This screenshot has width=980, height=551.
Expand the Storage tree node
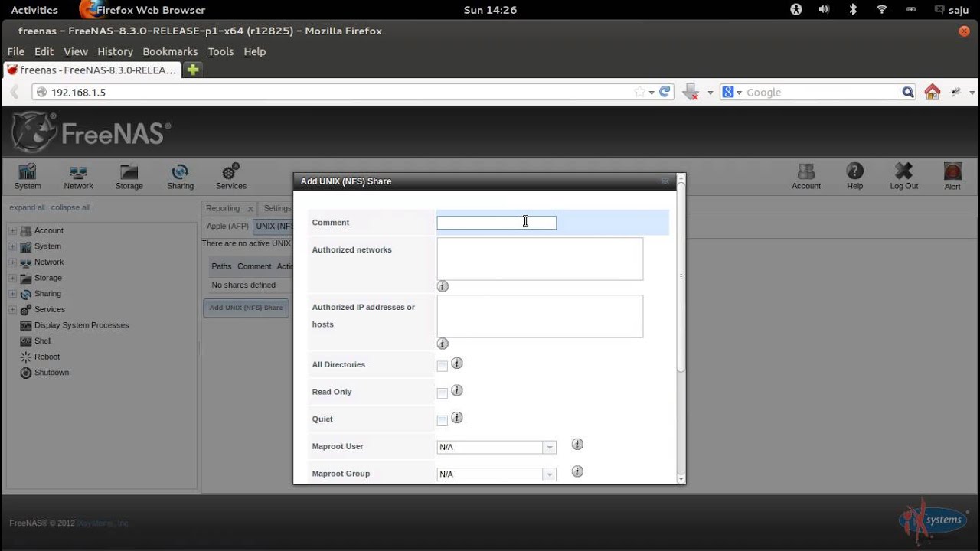(12, 278)
